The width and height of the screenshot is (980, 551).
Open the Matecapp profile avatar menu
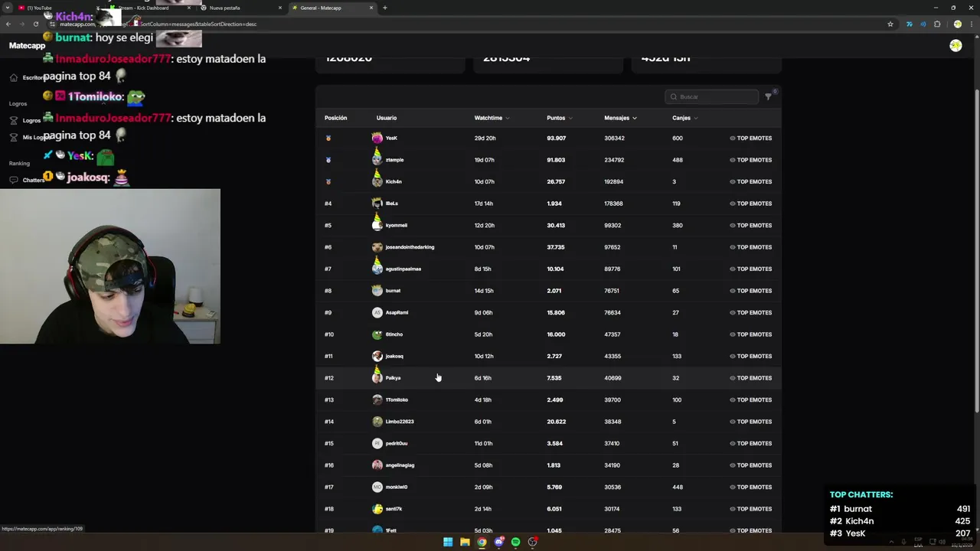[x=955, y=46]
